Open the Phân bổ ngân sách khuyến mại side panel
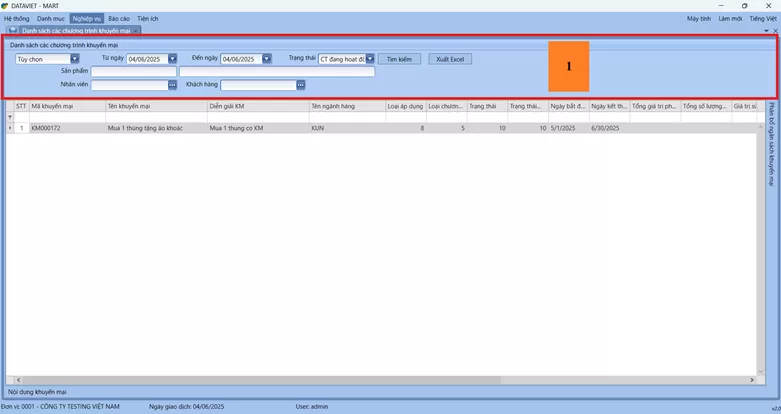The height and width of the screenshot is (414, 781). (x=772, y=144)
